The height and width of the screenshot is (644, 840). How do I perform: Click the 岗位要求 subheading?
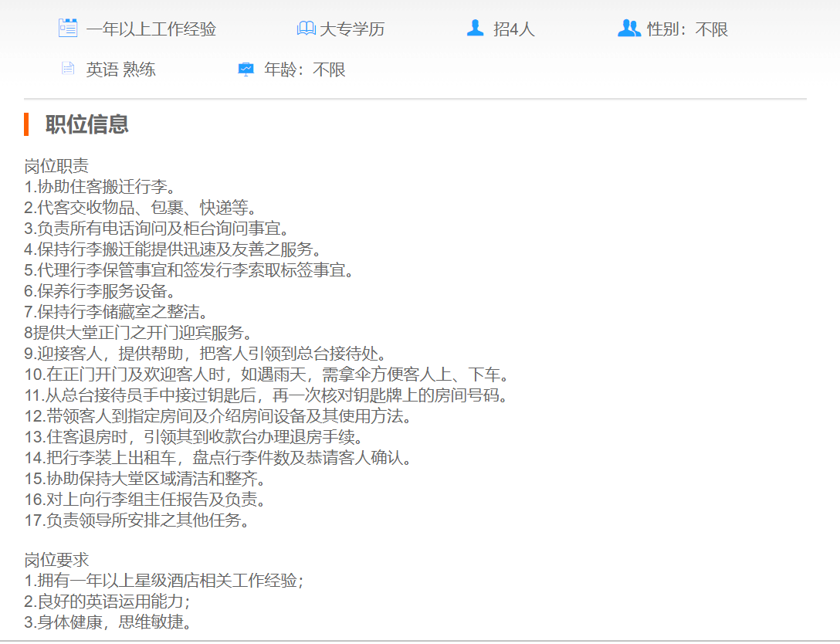click(x=56, y=560)
